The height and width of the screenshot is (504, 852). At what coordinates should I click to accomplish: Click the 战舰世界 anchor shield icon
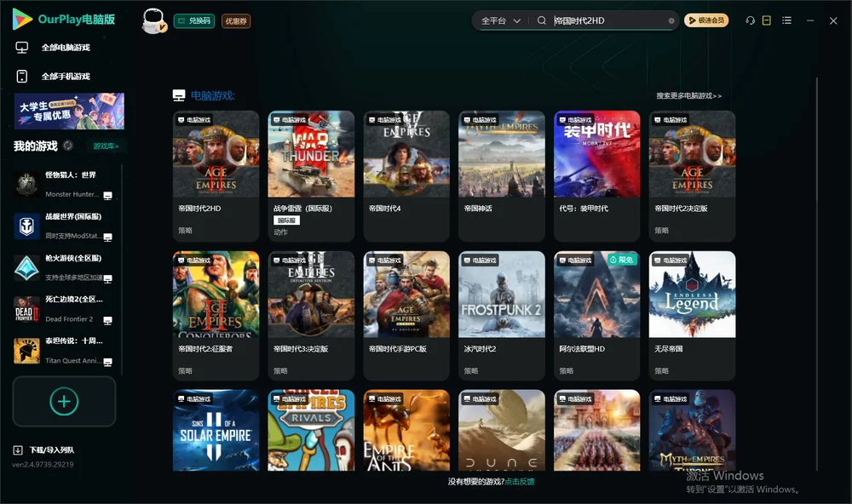[x=26, y=226]
